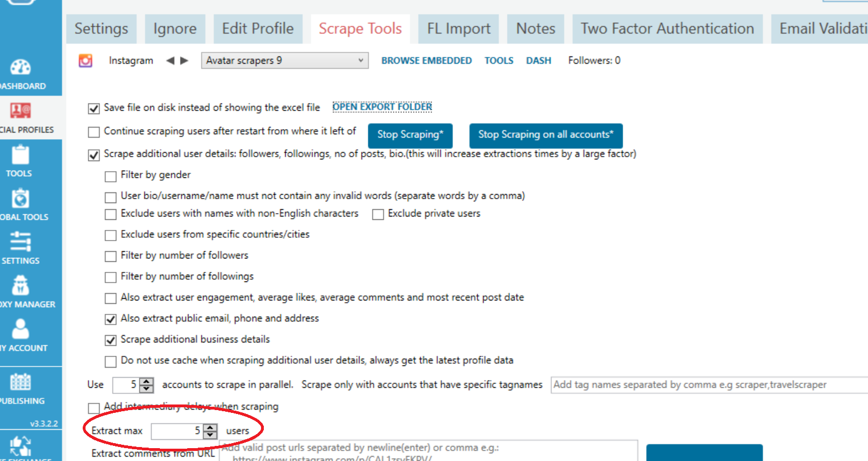Enable invalid words filter checkbox
868x461 pixels.
pos(111,197)
